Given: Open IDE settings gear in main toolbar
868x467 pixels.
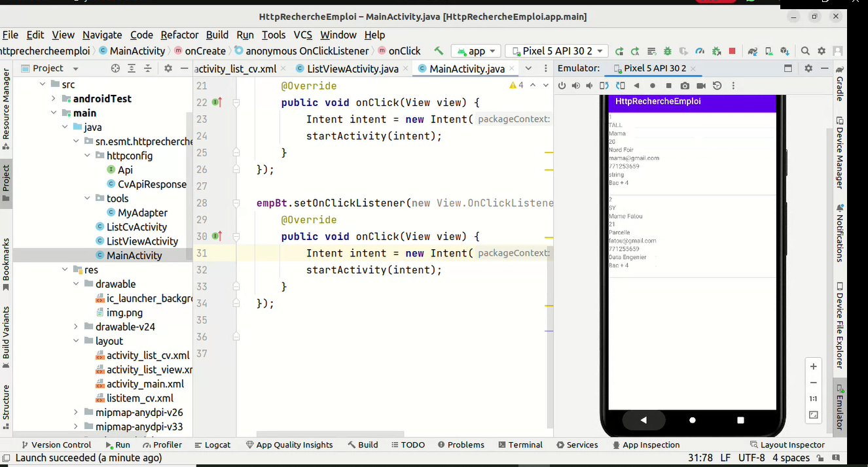Looking at the screenshot, I should point(822,51).
